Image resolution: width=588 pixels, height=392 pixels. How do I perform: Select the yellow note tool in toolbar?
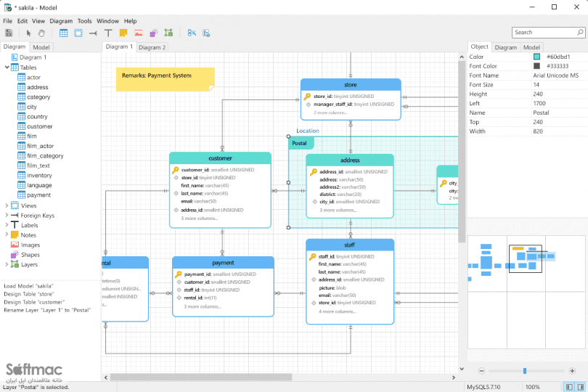click(123, 33)
